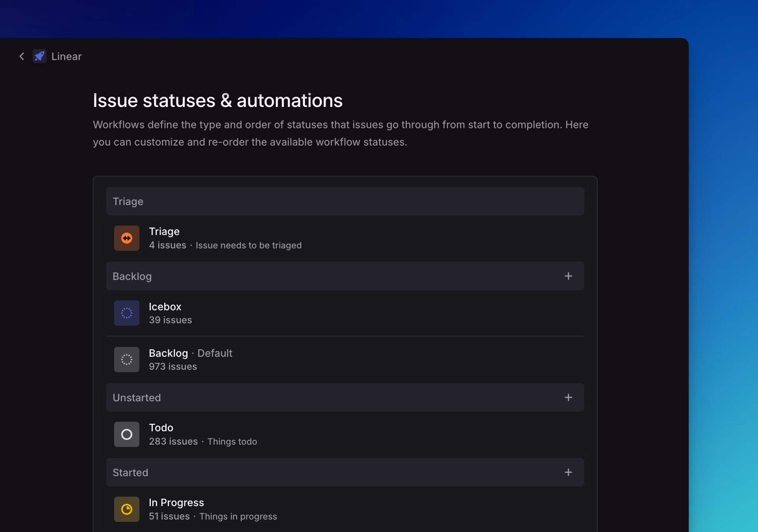Image resolution: width=758 pixels, height=532 pixels.
Task: Add a new status to Unstarted group
Action: [568, 397]
